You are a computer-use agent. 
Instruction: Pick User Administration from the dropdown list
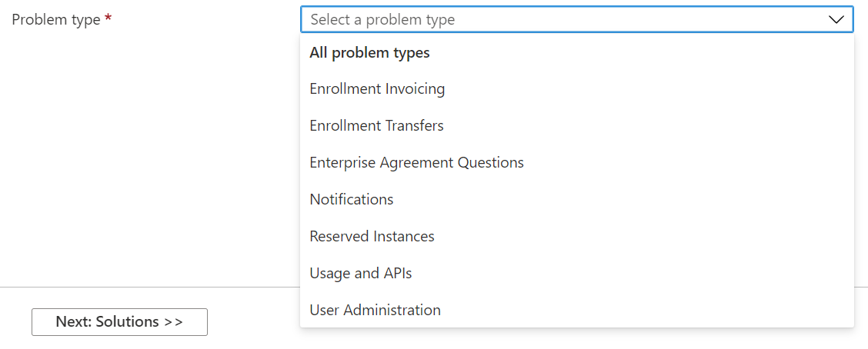375,311
